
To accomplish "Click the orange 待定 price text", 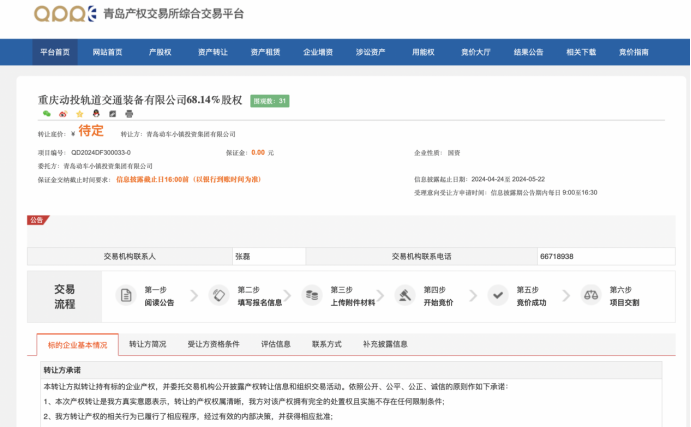I will point(91,131).
